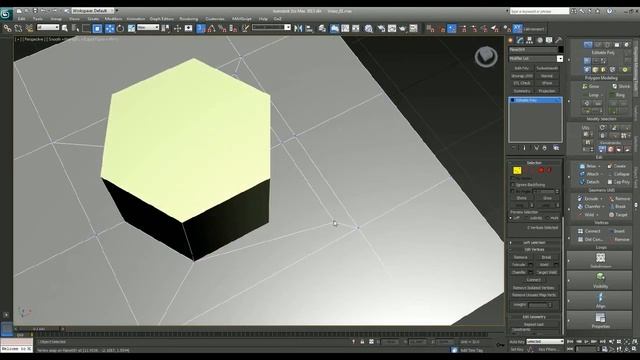The width and height of the screenshot is (640, 360).
Task: Click the Mirror tool icon
Action: [298, 28]
